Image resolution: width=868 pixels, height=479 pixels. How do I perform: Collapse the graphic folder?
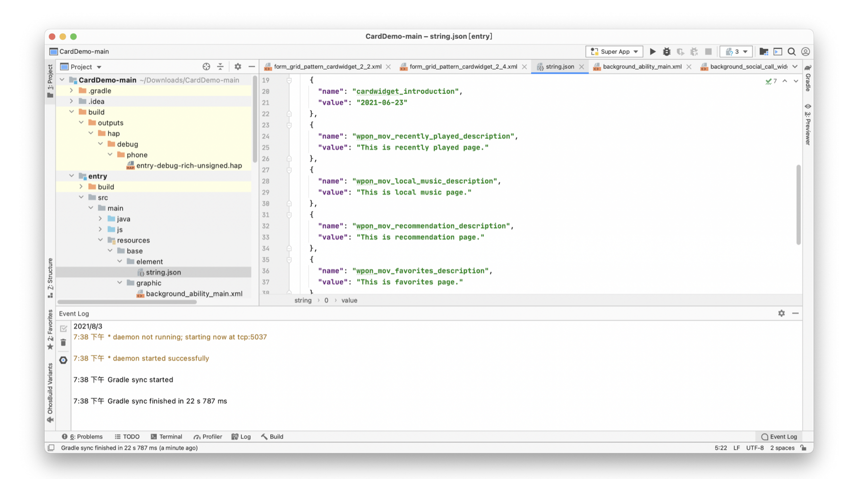tap(120, 283)
